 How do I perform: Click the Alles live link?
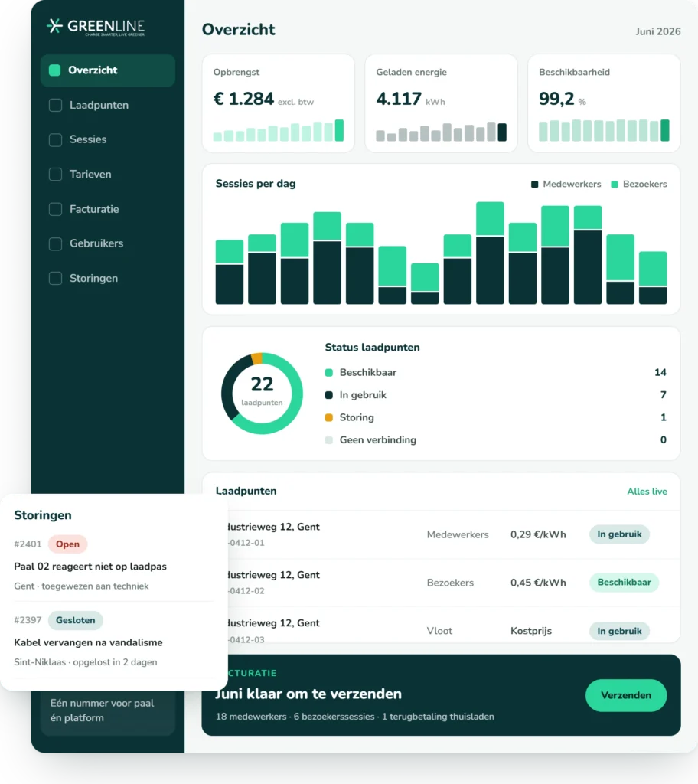pos(647,492)
